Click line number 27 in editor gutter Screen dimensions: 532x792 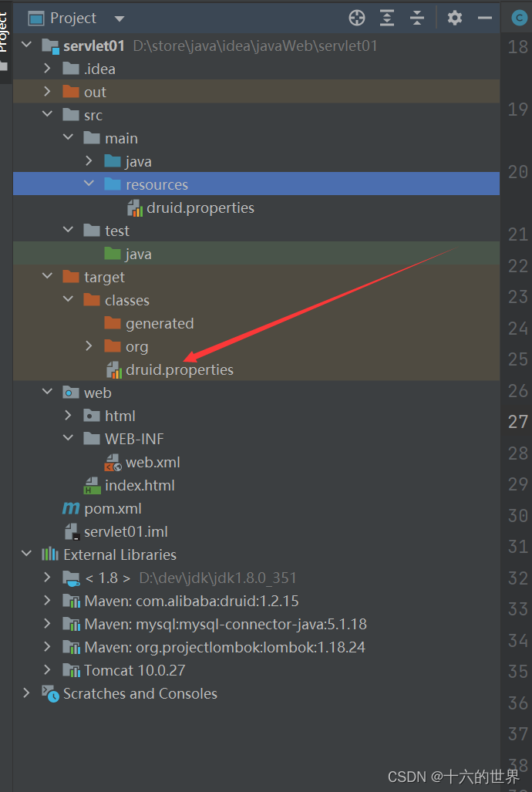[518, 422]
